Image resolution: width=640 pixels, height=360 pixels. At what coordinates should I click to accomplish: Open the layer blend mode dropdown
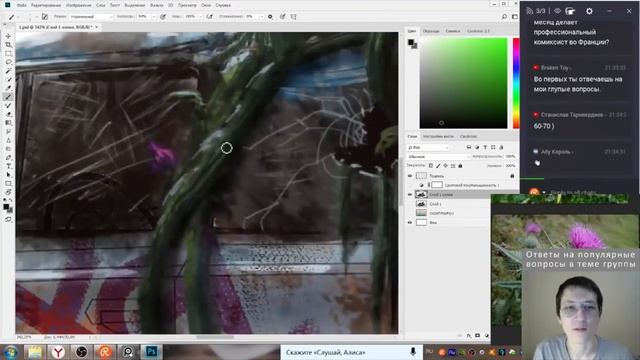tap(438, 157)
